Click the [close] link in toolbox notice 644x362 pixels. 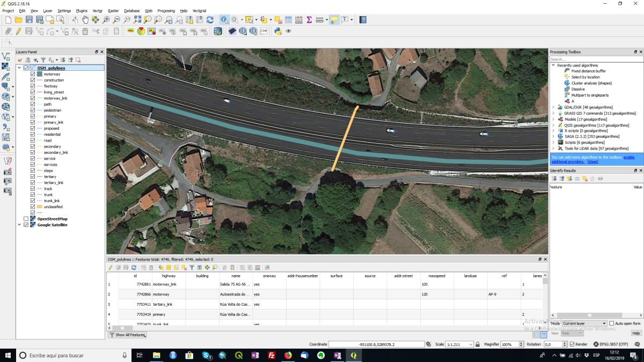pyautogui.click(x=592, y=161)
